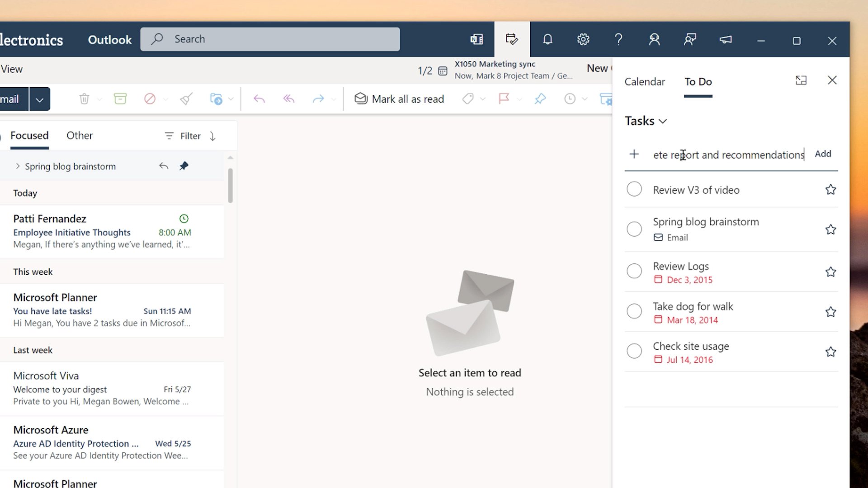Star Review Logs task
This screenshot has width=868, height=488.
tap(830, 272)
